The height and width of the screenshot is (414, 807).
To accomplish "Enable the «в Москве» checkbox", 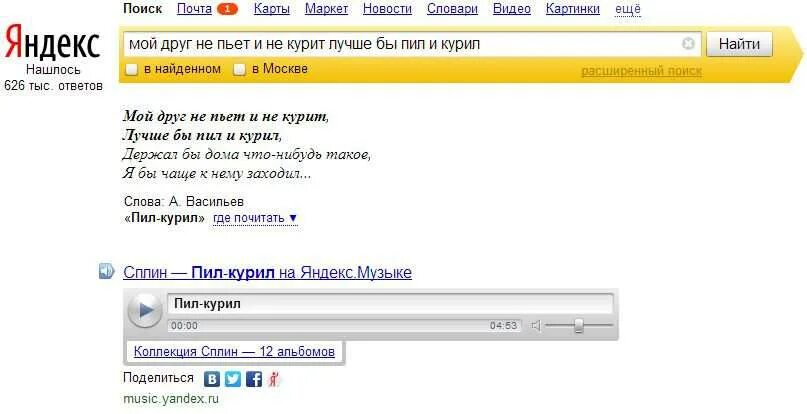I will (x=239, y=70).
